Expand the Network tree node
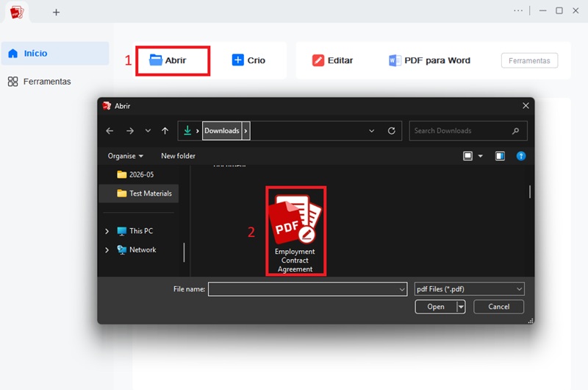Image resolution: width=588 pixels, height=390 pixels. pyautogui.click(x=107, y=250)
